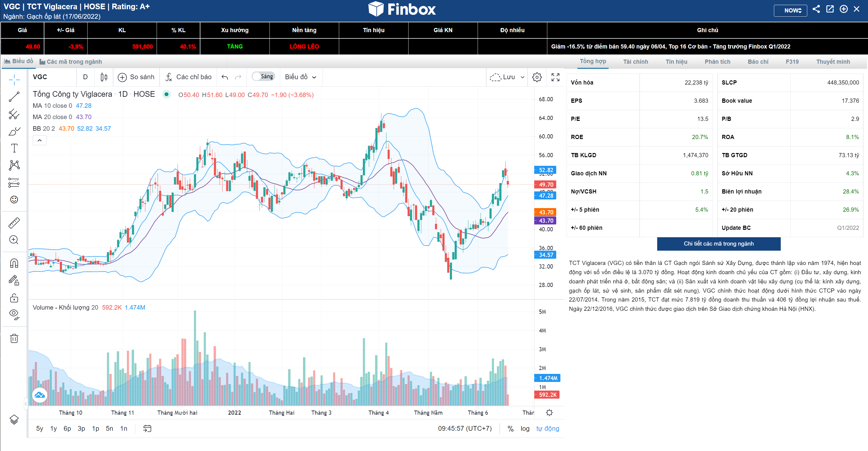Choose the text annotation tool
This screenshot has width=868, height=451.
14,148
